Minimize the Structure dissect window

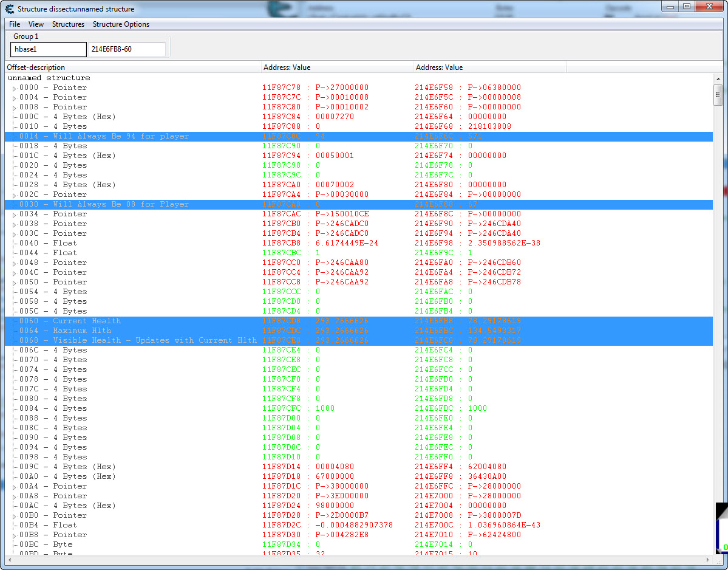(672, 7)
